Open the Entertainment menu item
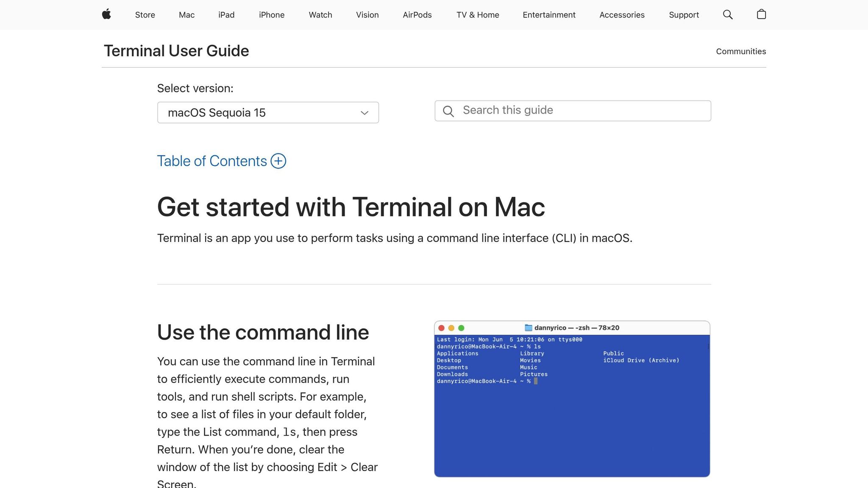This screenshot has width=868, height=488. (549, 15)
